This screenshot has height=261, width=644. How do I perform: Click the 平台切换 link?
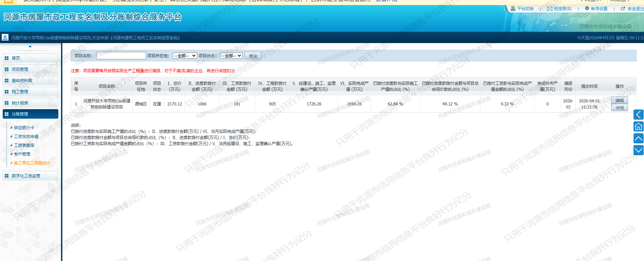click(x=525, y=9)
